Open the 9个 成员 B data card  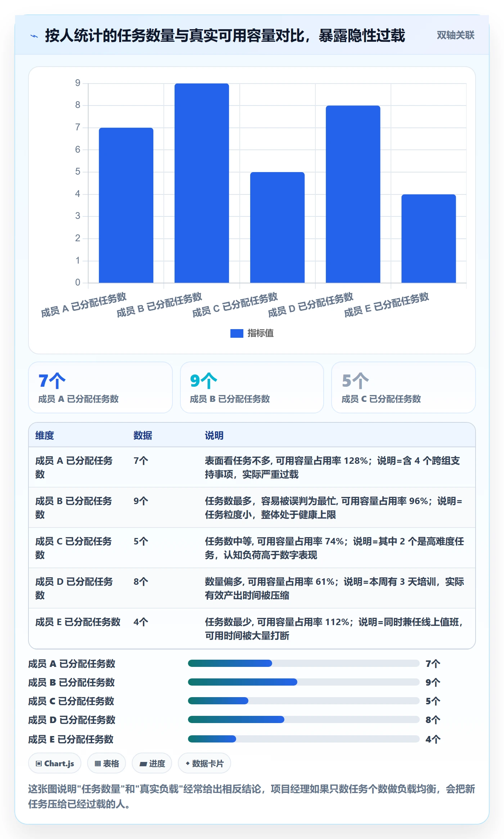click(x=252, y=387)
